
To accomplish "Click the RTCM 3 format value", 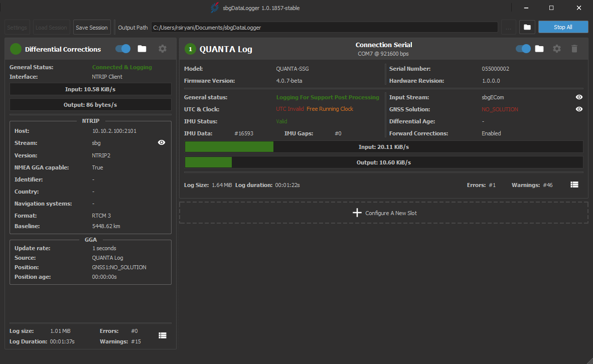I will pos(101,216).
